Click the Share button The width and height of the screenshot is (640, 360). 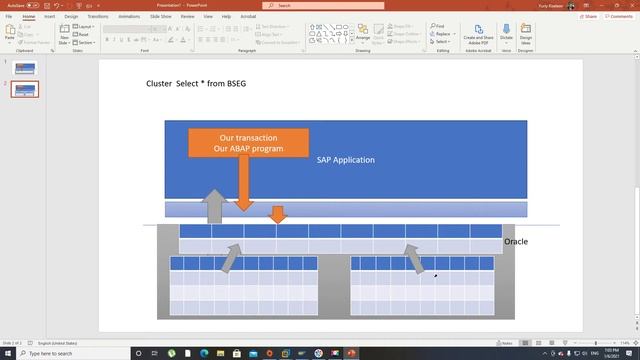pos(589,16)
